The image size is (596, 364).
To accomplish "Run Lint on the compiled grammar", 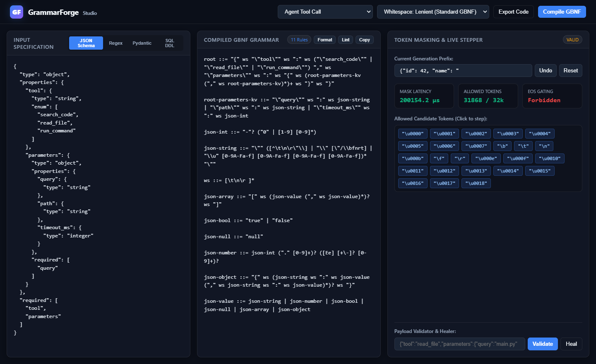I will click(x=346, y=40).
